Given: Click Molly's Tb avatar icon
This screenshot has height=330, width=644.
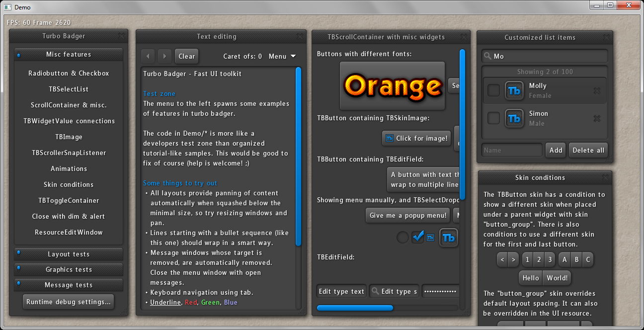Looking at the screenshot, I should tap(514, 90).
